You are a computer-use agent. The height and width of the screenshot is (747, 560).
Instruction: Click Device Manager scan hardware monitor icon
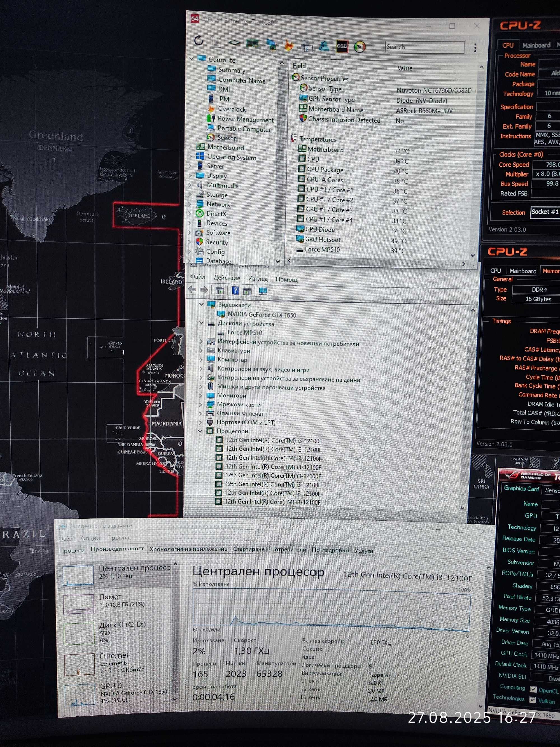tap(263, 291)
